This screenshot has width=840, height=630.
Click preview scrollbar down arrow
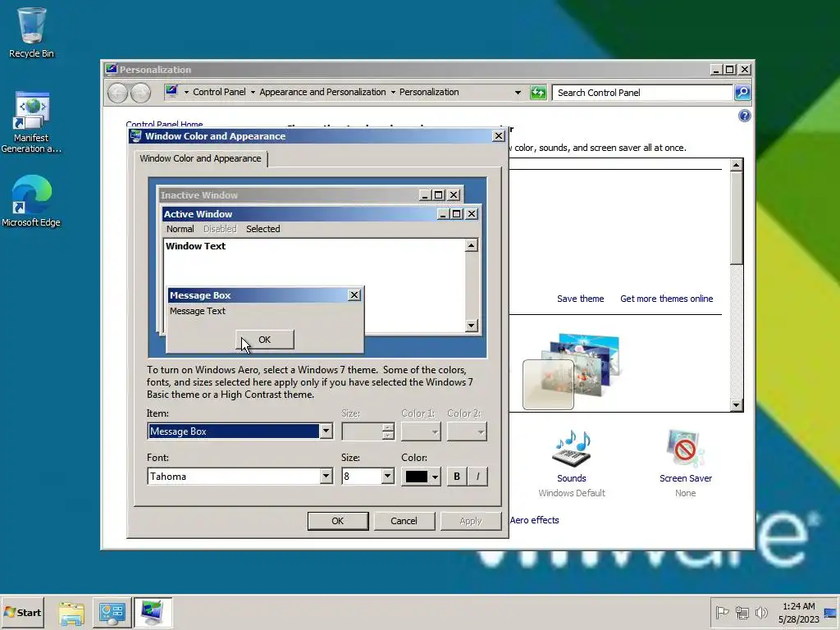[471, 325]
